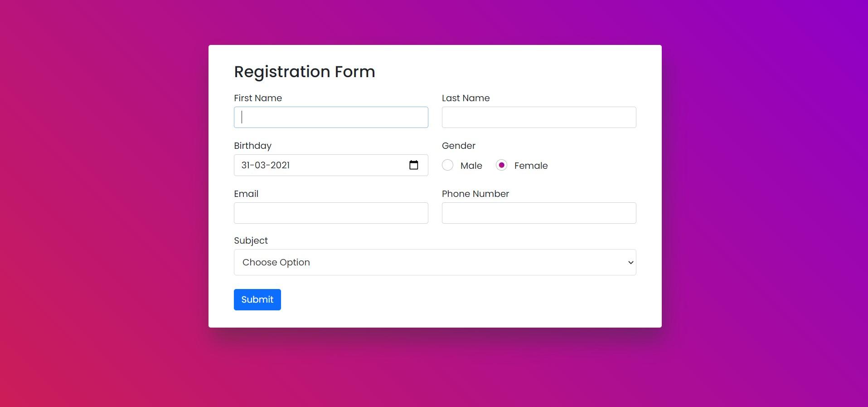Focus the Last Name input field

point(538,117)
